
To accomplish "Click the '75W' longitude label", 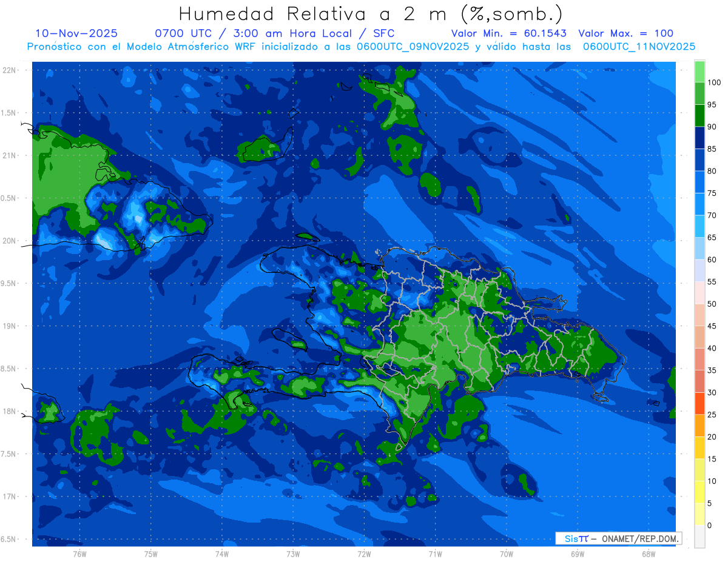I will (x=151, y=554).
